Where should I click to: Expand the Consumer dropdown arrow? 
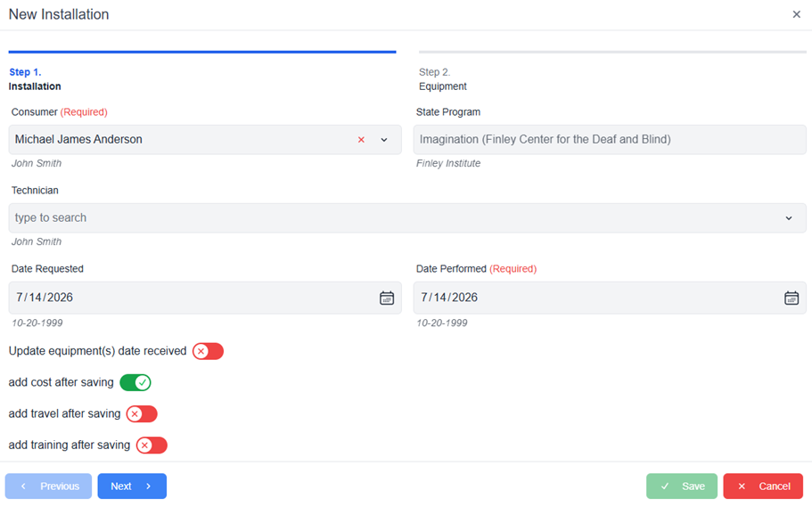384,140
